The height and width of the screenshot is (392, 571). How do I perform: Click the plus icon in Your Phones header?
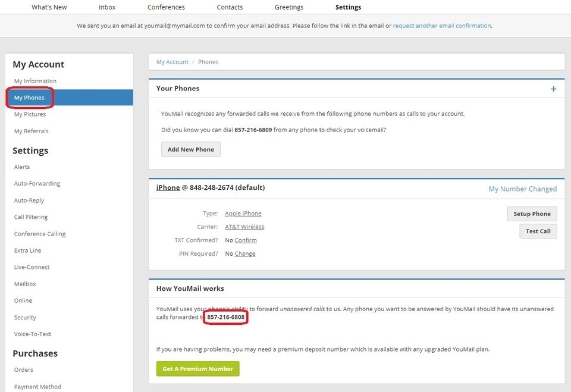[553, 89]
